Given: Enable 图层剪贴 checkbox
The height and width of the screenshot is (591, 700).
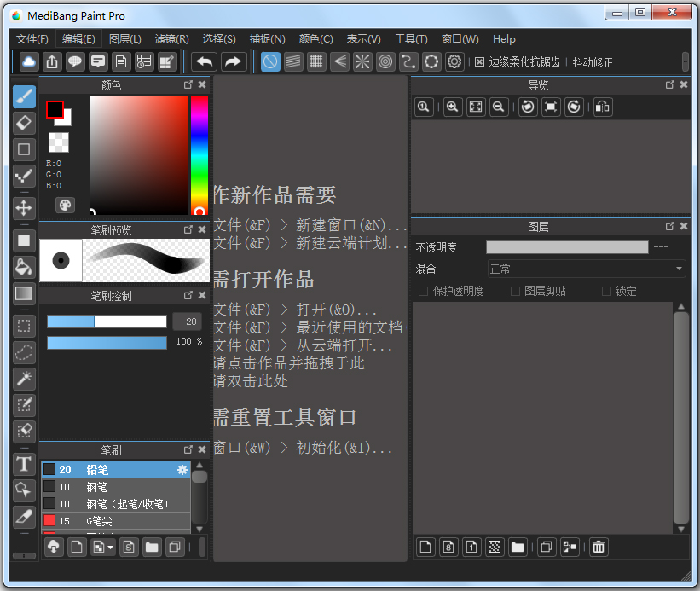Looking at the screenshot, I should pyautogui.click(x=515, y=292).
